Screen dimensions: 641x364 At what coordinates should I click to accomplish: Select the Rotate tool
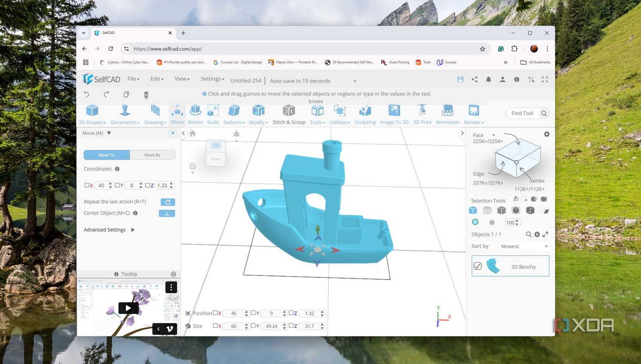point(195,115)
